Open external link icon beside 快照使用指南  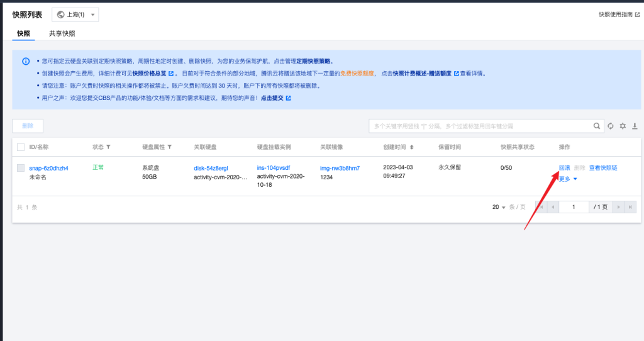[638, 14]
